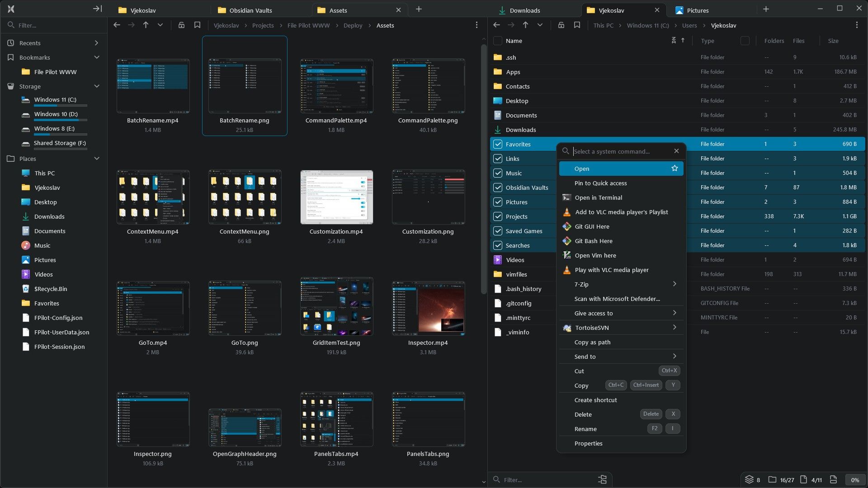868x488 pixels.
Task: Click the Projects breadcrumb link
Action: [263, 25]
